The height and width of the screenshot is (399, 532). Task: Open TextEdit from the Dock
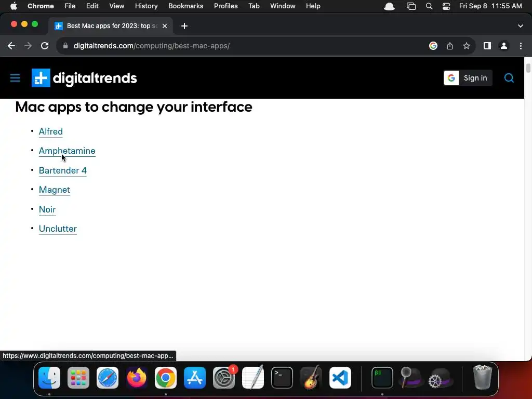253,377
